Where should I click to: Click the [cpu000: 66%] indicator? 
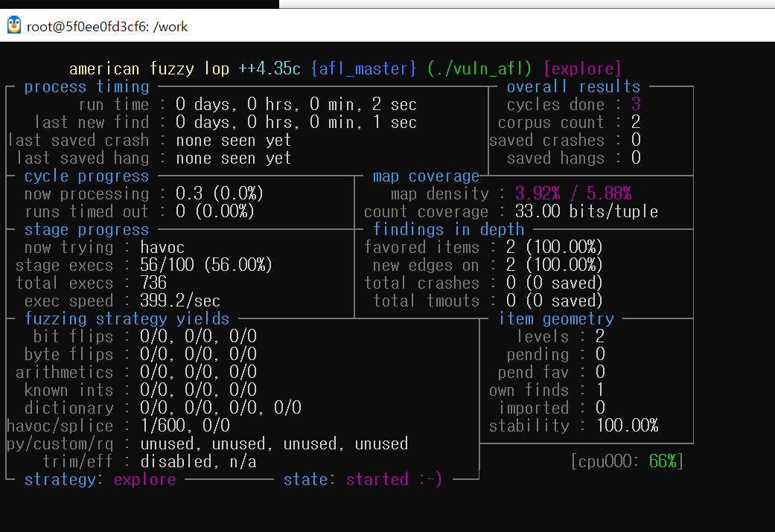tap(627, 461)
